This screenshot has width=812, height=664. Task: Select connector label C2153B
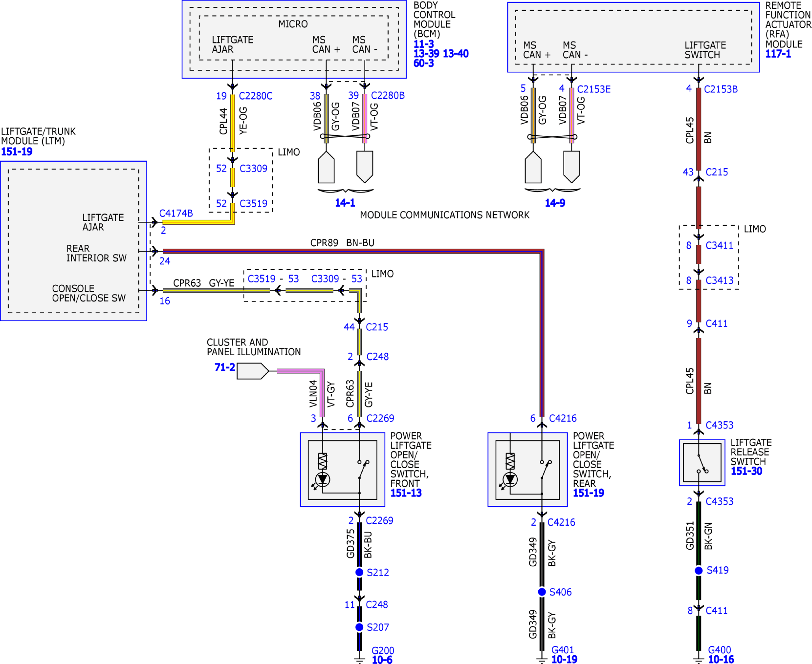721,90
